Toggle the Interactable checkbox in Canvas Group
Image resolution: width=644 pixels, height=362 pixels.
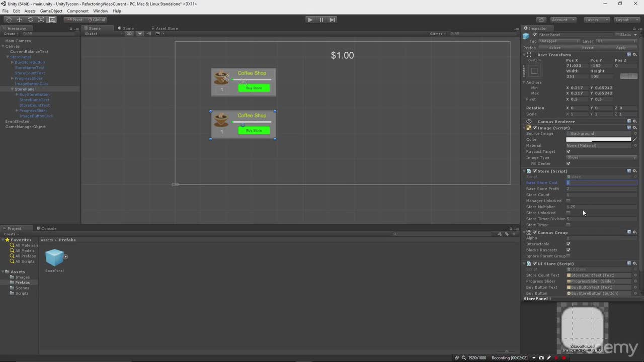pyautogui.click(x=569, y=244)
